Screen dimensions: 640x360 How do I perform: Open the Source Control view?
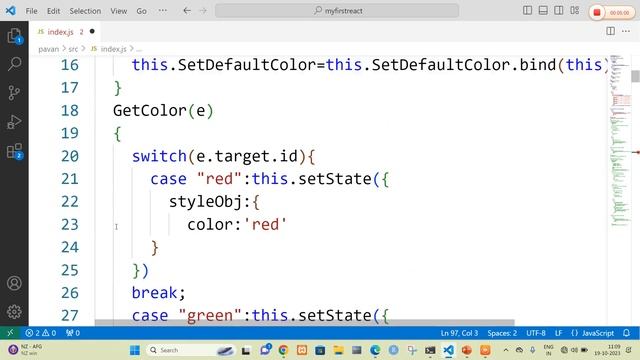click(x=14, y=93)
